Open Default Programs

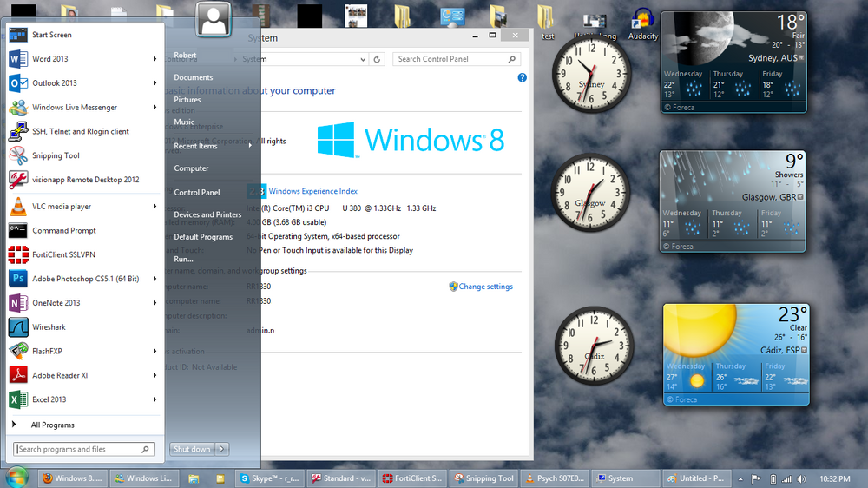click(203, 236)
